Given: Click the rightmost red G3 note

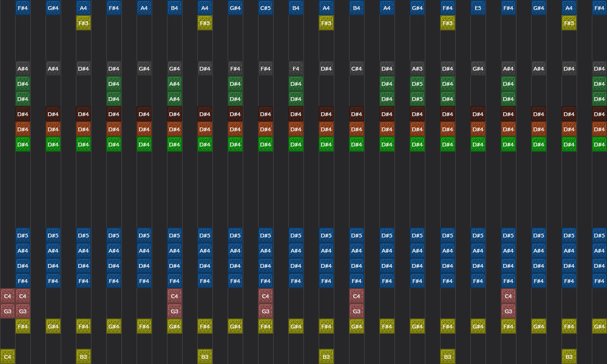Looking at the screenshot, I should (508, 311).
